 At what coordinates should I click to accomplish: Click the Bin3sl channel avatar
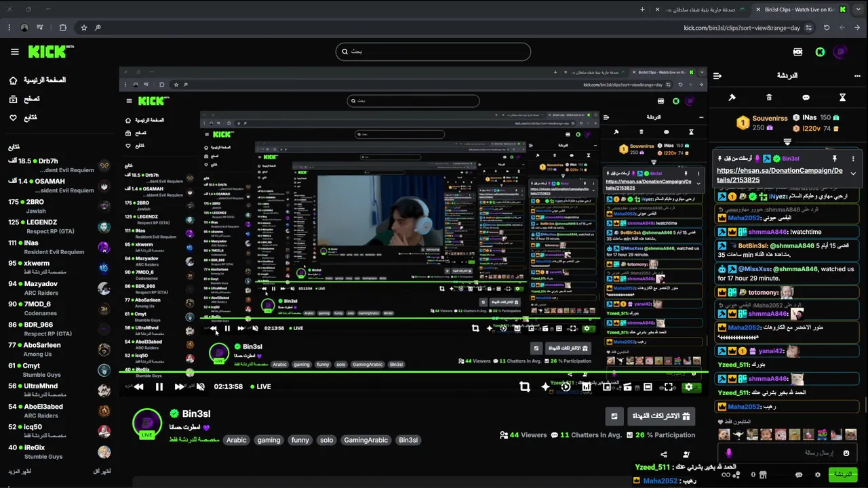147,423
